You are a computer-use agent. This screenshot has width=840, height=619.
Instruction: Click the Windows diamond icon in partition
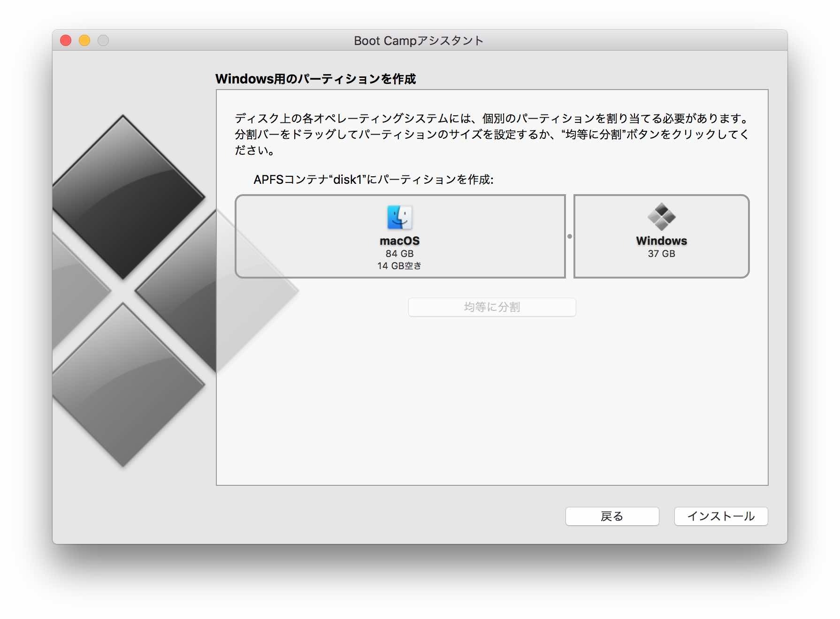coord(661,217)
